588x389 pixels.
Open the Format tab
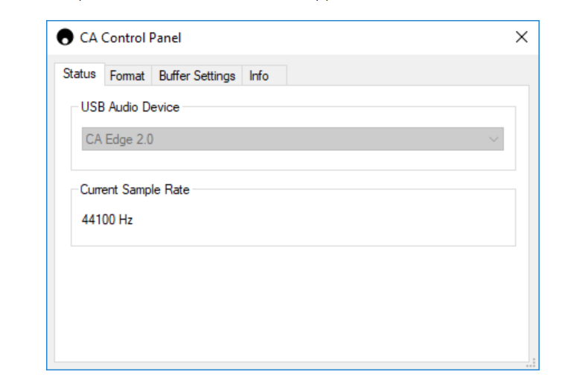click(127, 76)
